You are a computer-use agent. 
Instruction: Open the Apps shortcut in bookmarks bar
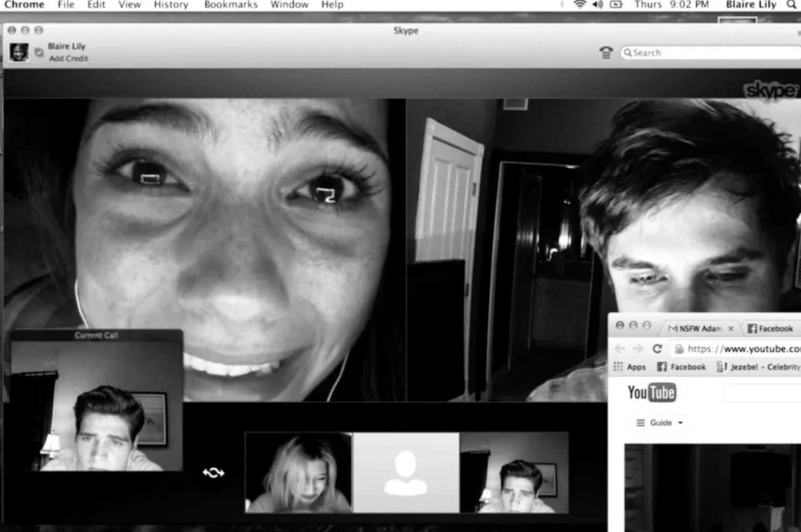(x=629, y=367)
